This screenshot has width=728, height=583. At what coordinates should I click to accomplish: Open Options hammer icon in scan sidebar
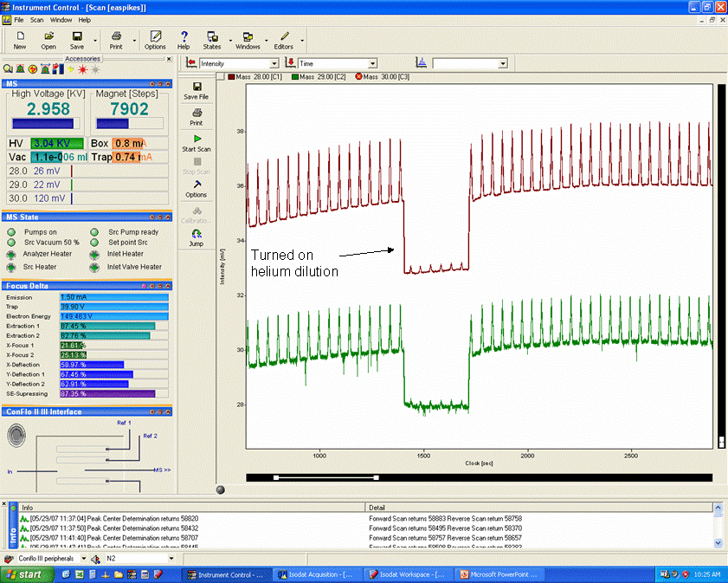tap(196, 188)
